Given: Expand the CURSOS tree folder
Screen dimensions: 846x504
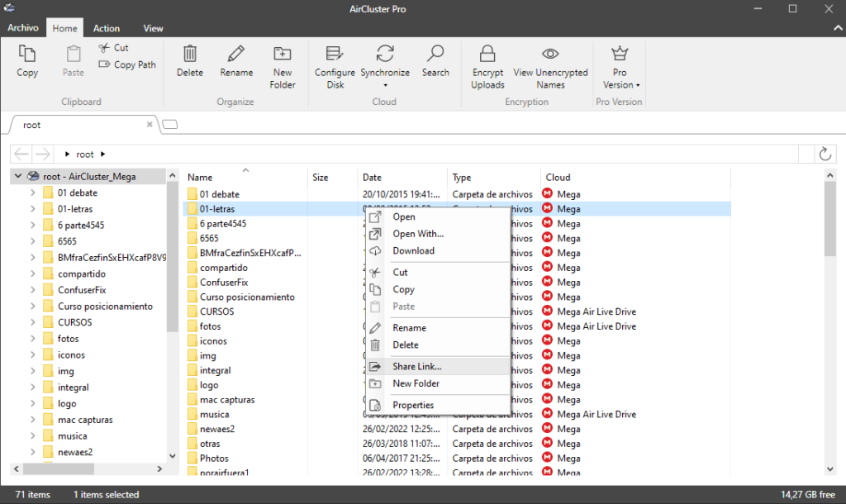Looking at the screenshot, I should [33, 322].
